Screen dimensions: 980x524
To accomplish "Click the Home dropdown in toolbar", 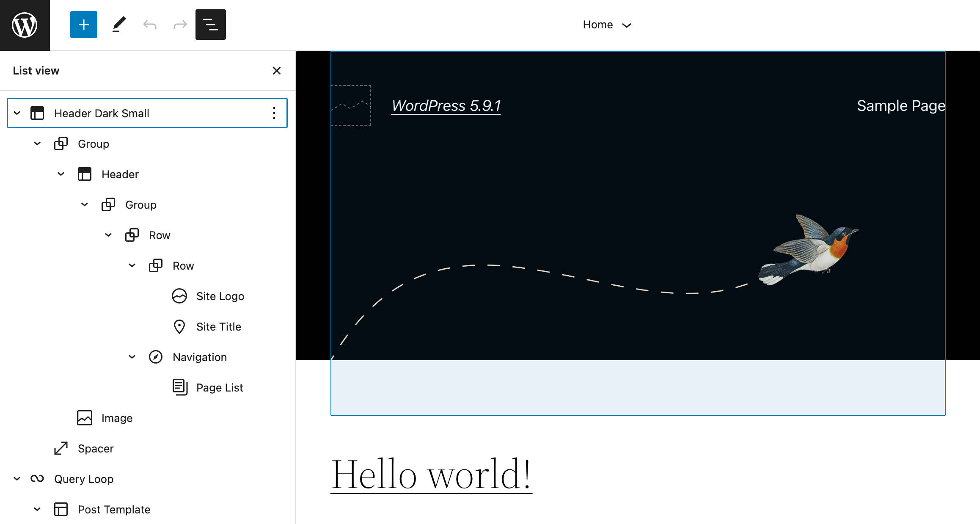I will (607, 25).
